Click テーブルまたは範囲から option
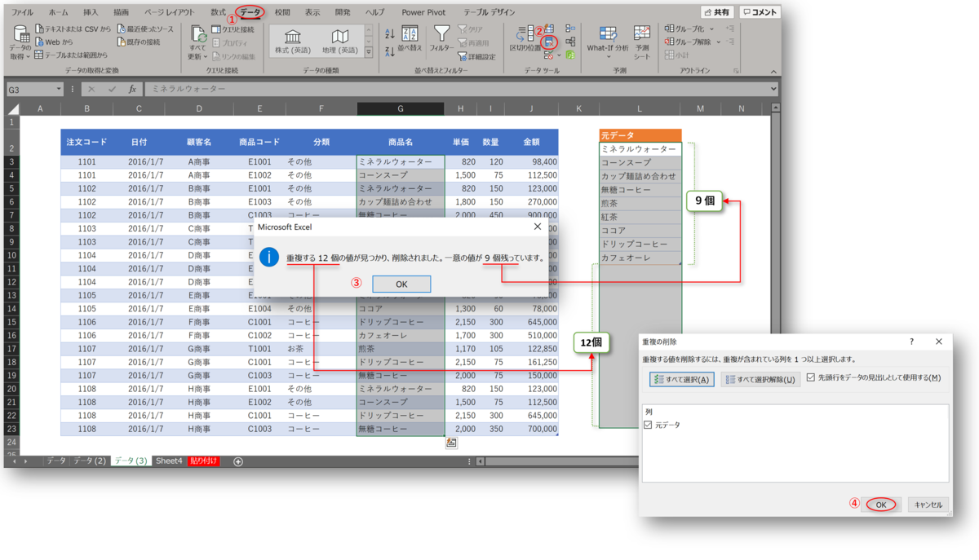This screenshot has height=560, width=979. pos(70,55)
